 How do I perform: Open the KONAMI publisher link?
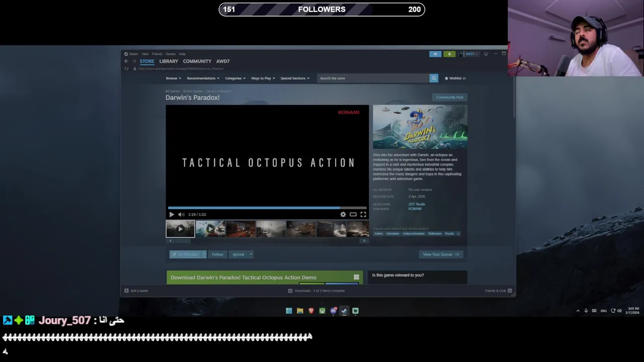(415, 209)
